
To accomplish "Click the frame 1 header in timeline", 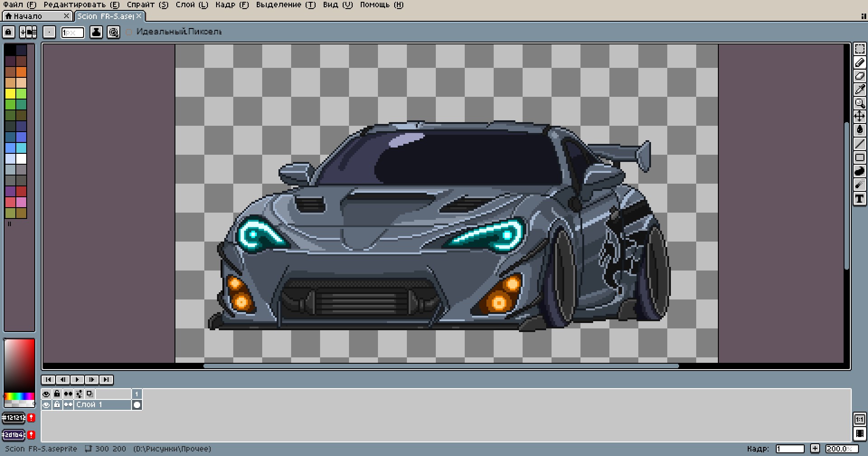I will (x=137, y=394).
